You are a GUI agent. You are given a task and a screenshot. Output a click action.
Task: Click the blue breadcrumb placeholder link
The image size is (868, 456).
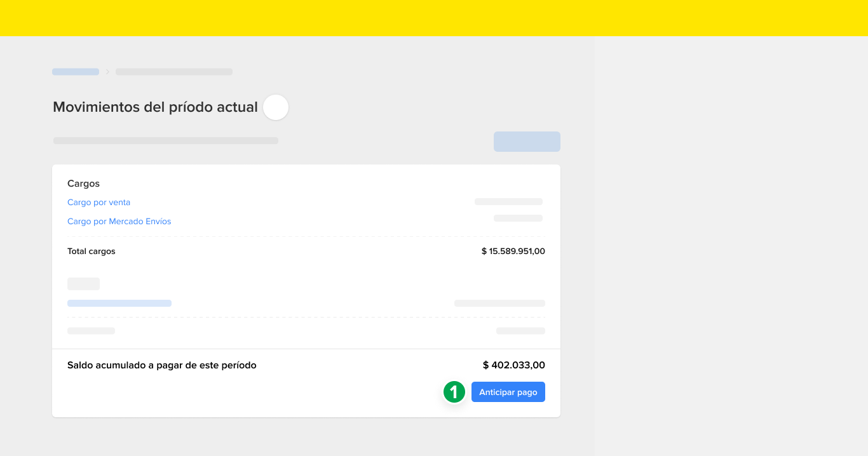click(x=76, y=72)
